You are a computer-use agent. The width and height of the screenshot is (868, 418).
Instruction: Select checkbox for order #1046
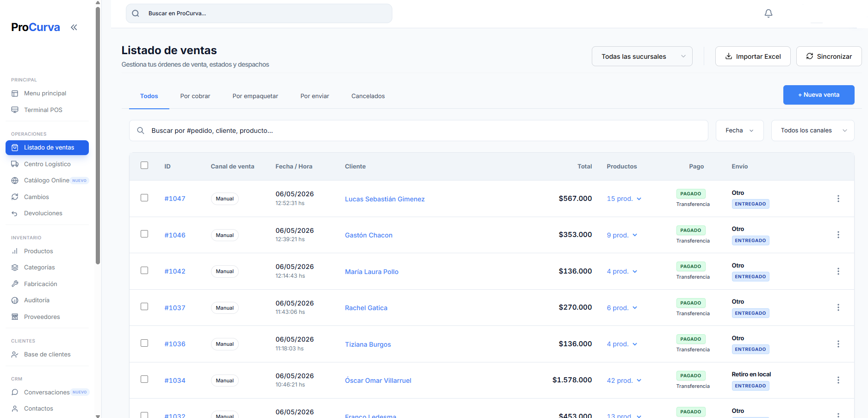144,234
